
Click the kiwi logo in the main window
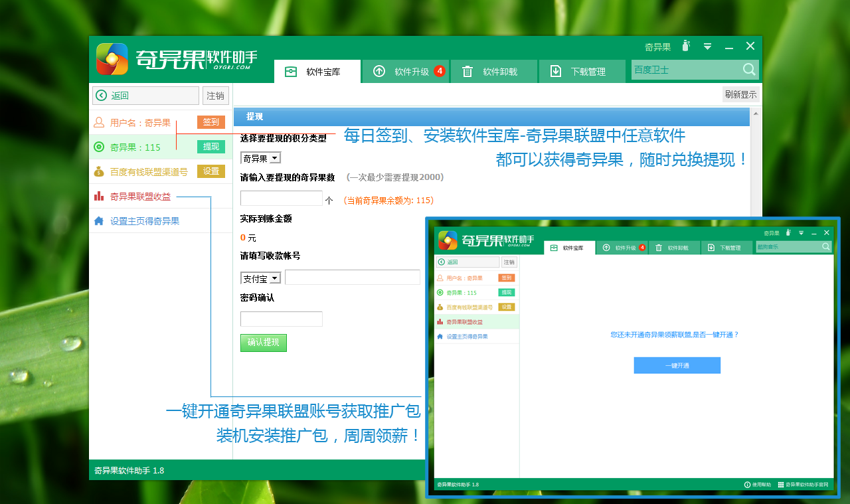(x=112, y=59)
